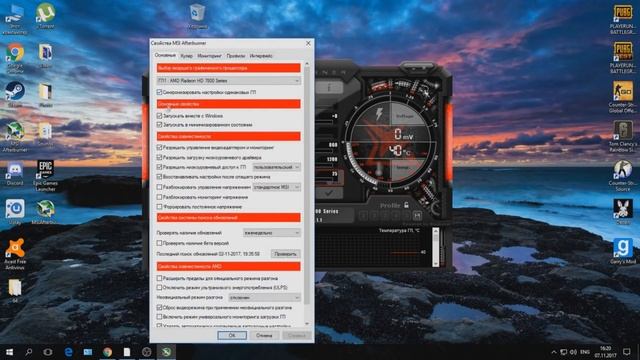Enable unlock voltage control checkbox
This screenshot has height=360, width=640.
click(160, 187)
